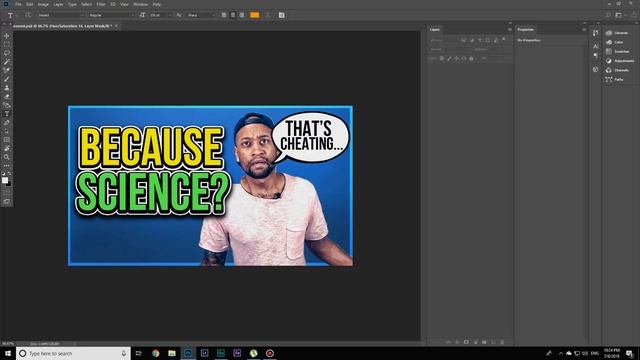Select the Lasso tool

7,53
